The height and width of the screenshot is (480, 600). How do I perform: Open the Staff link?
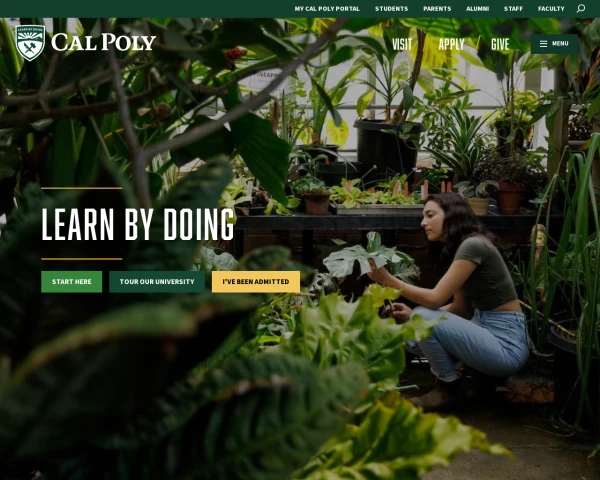[x=513, y=8]
